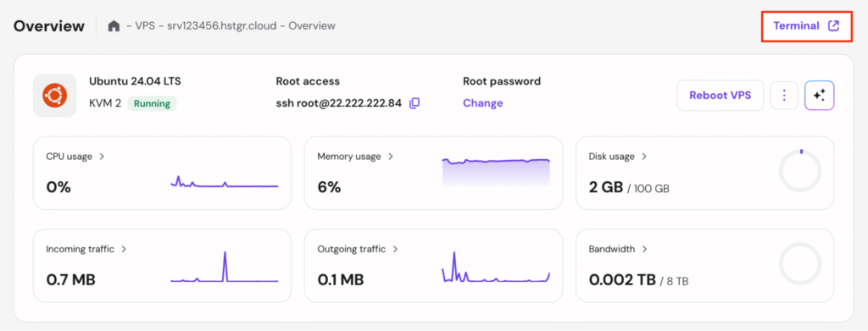This screenshot has height=331, width=868.
Task: Open the AI assistant sparkle button
Action: [820, 96]
